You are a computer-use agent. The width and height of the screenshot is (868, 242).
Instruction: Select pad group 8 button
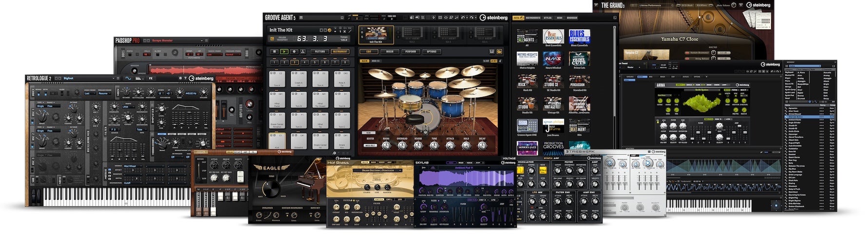coord(345,62)
